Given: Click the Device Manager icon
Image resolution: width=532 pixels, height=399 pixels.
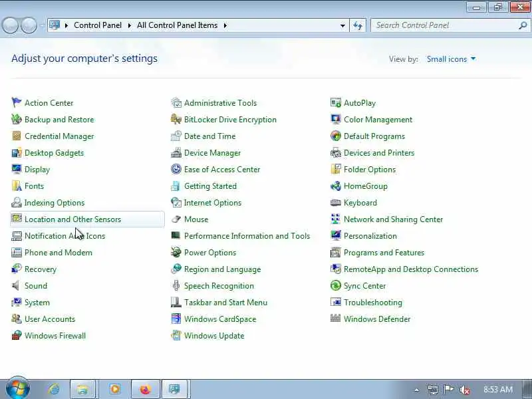Looking at the screenshot, I should click(x=176, y=152).
